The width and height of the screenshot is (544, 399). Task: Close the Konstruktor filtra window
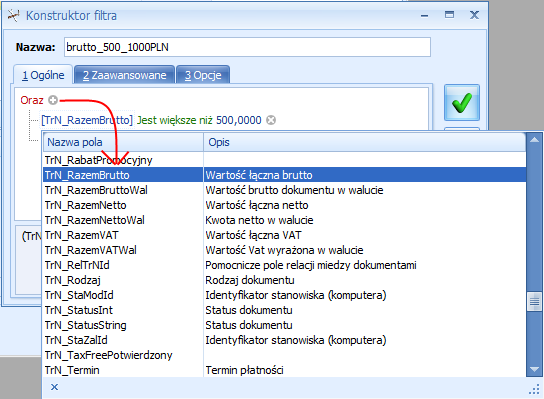(x=474, y=15)
